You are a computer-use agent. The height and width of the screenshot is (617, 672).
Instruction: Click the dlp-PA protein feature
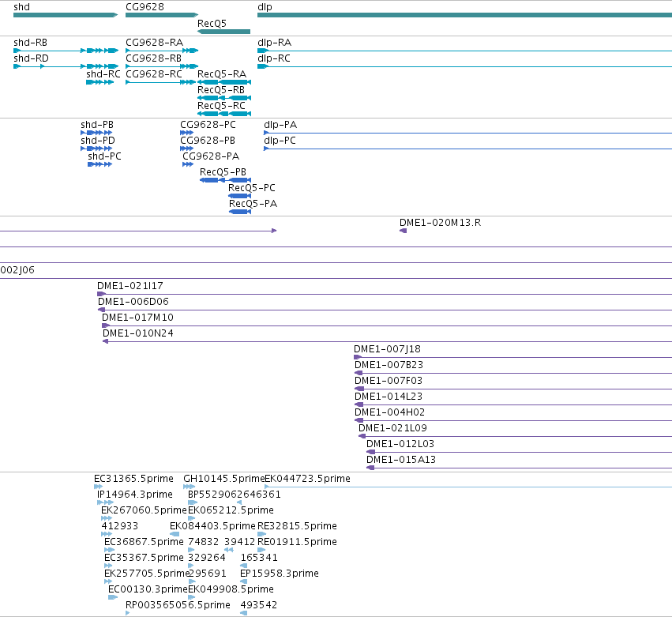467,133
